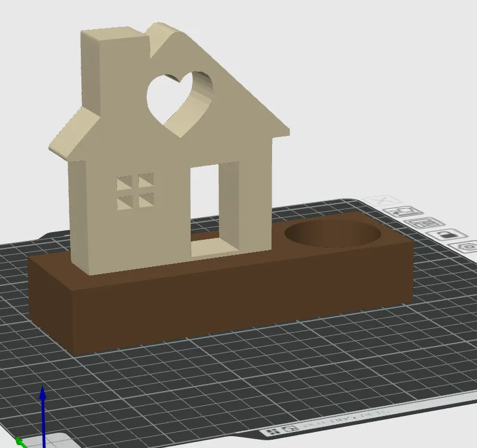Click the round candle hole in base

pyautogui.click(x=333, y=234)
